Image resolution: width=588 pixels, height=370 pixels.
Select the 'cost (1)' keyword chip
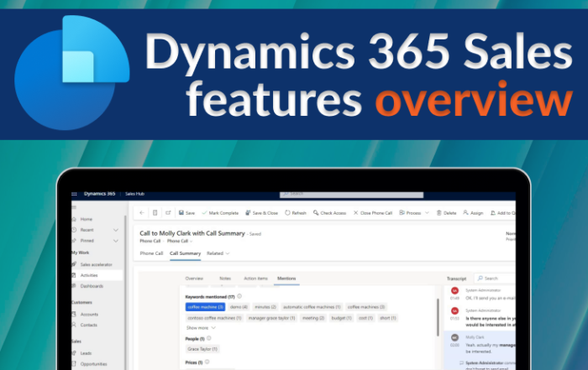tap(365, 318)
